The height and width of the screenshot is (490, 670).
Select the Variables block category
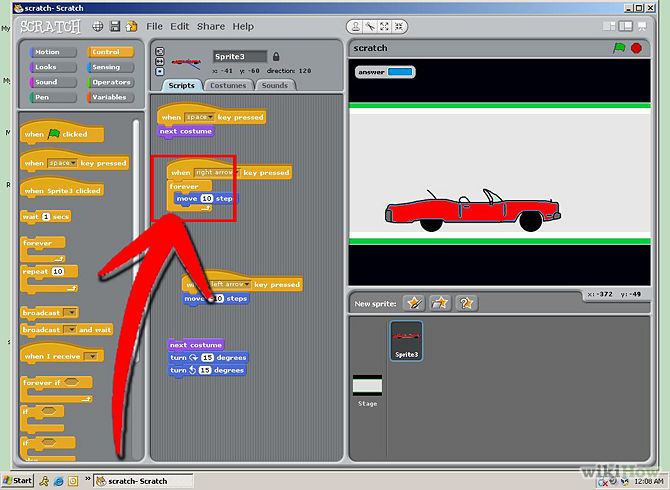tap(110, 97)
